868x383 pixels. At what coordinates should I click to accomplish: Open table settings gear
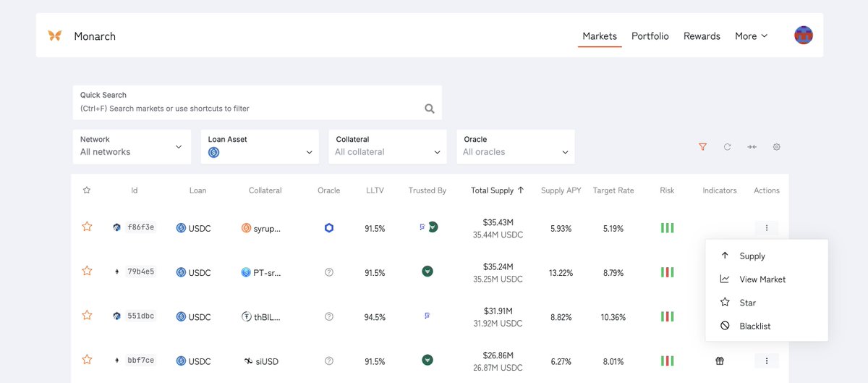[777, 147]
